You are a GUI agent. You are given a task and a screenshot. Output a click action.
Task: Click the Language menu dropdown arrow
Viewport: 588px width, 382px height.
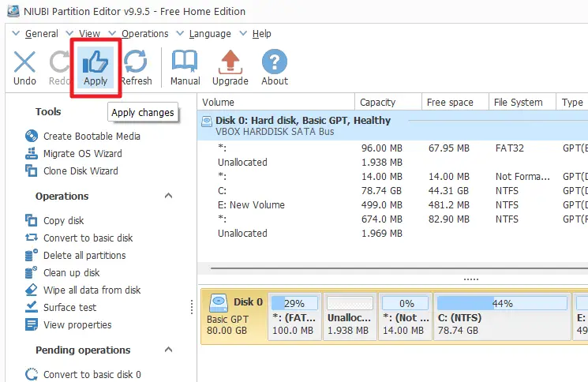tap(180, 33)
